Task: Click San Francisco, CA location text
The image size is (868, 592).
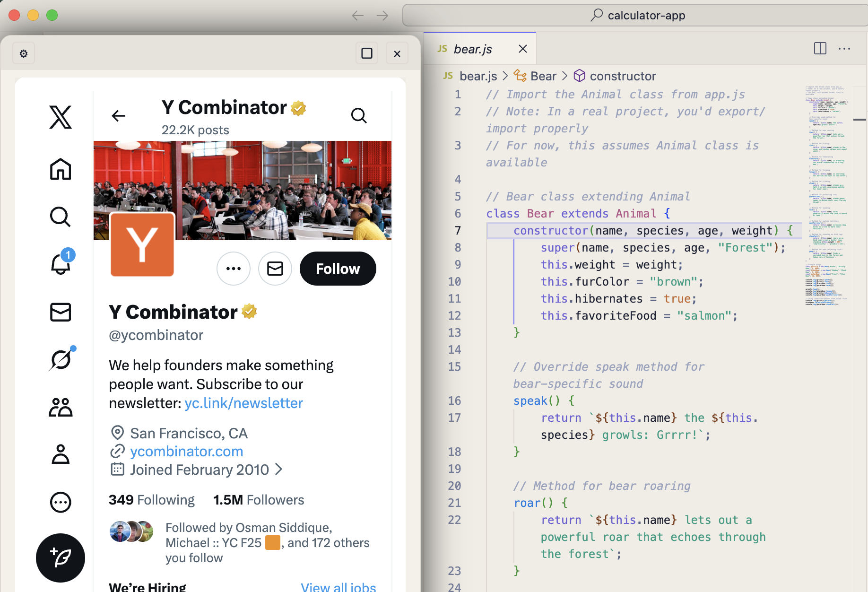Action: click(189, 433)
